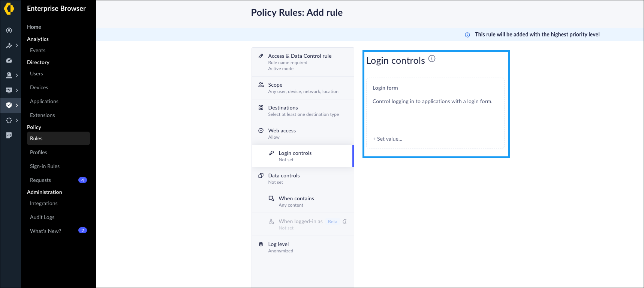The width and height of the screenshot is (644, 288).
Task: Click the monitor pulse icon in left rail
Action: coord(9,90)
